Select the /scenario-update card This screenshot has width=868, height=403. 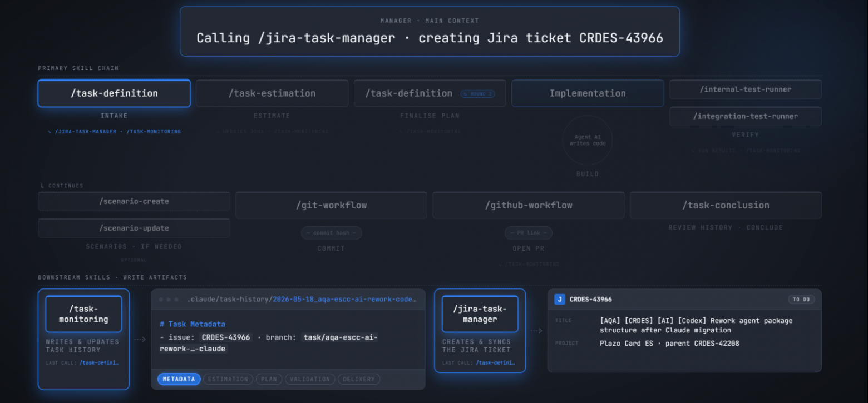click(x=134, y=228)
